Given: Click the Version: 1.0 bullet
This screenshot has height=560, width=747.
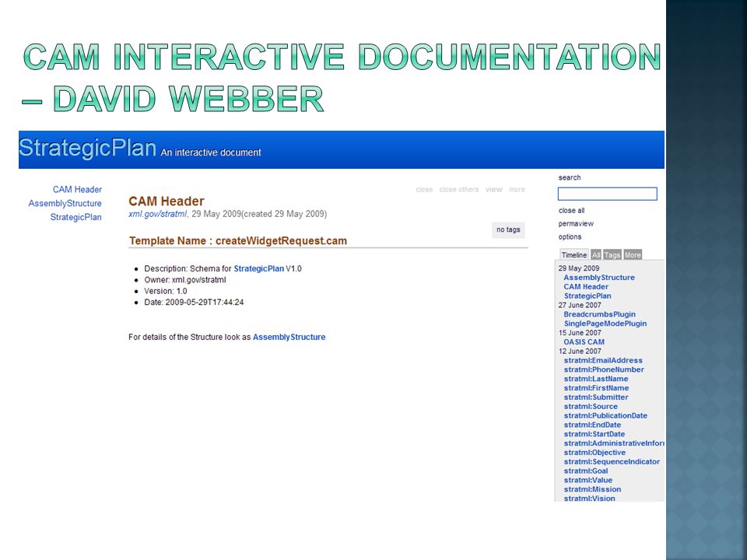Looking at the screenshot, I should tap(165, 291).
